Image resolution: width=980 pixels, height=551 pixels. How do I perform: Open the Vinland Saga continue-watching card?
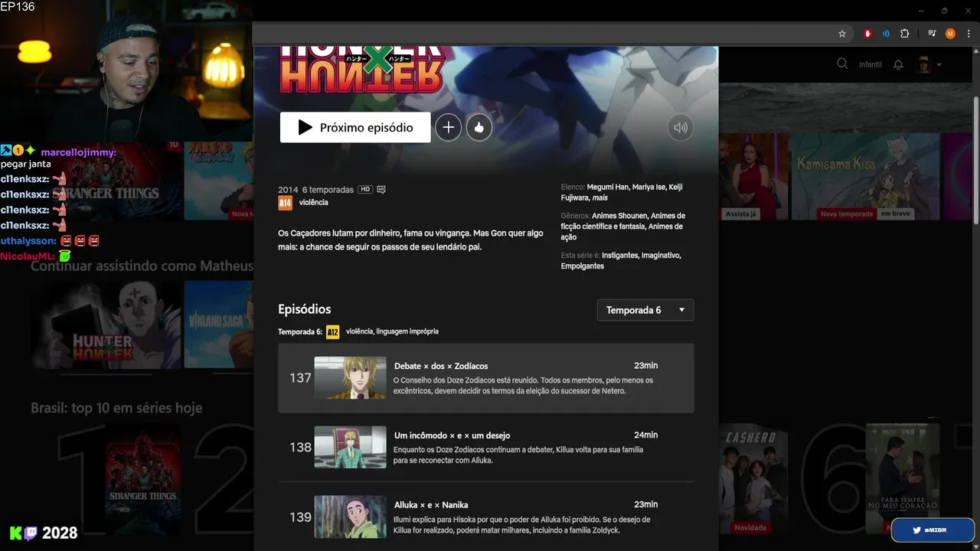[x=219, y=324]
